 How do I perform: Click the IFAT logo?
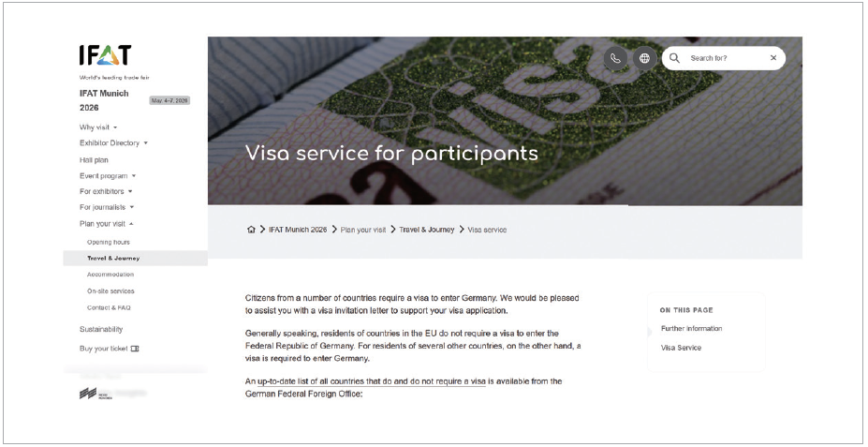pos(105,56)
